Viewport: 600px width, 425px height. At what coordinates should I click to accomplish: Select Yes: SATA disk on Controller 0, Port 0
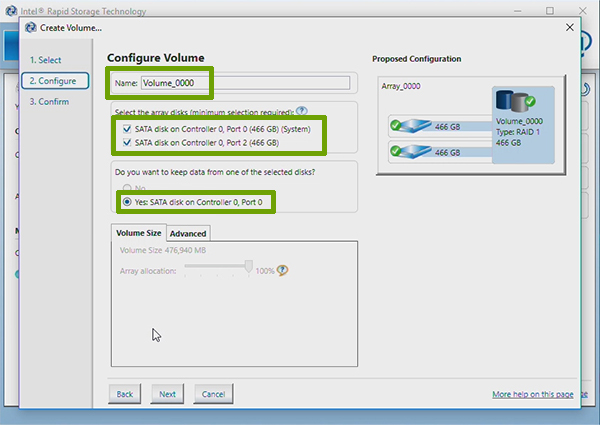(127, 202)
